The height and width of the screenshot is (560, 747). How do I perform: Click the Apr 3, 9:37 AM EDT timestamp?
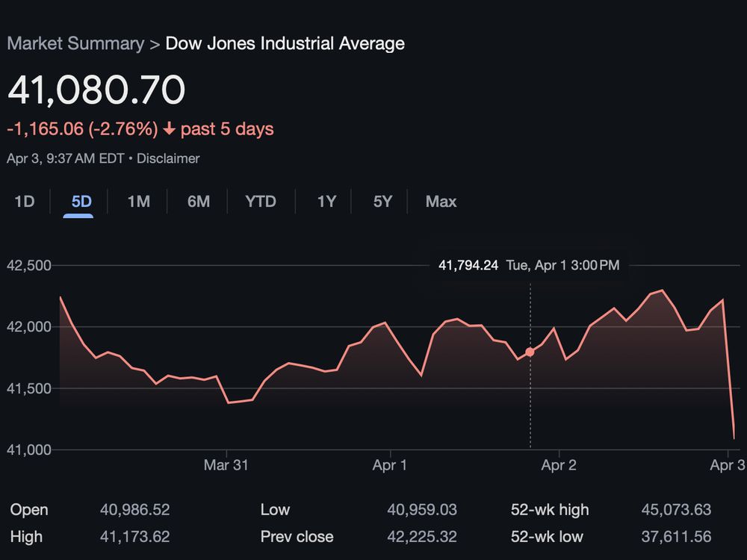click(x=66, y=158)
